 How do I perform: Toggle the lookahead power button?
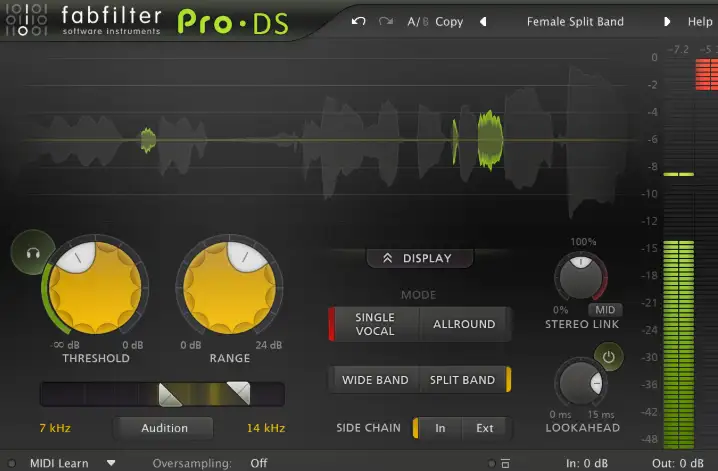point(608,357)
